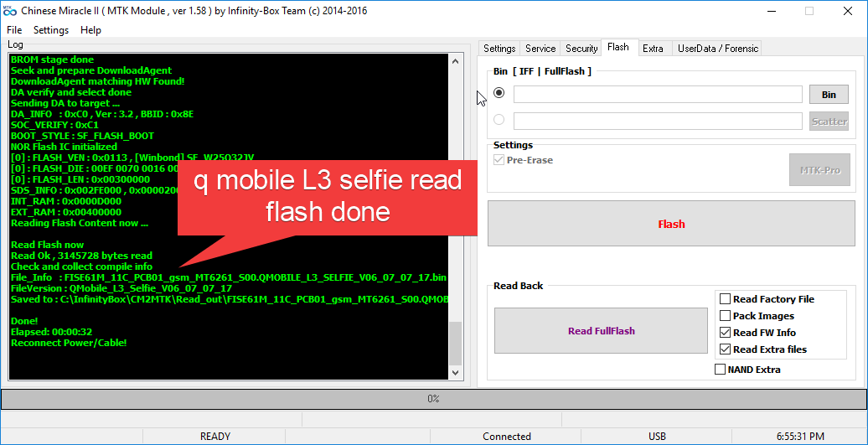Viewport: 868px width, 445px height.
Task: Click the 0% progress bar
Action: click(434, 399)
